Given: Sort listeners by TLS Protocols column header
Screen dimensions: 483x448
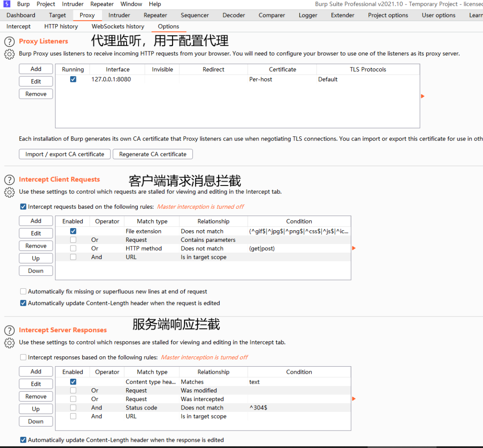Looking at the screenshot, I should pos(368,69).
